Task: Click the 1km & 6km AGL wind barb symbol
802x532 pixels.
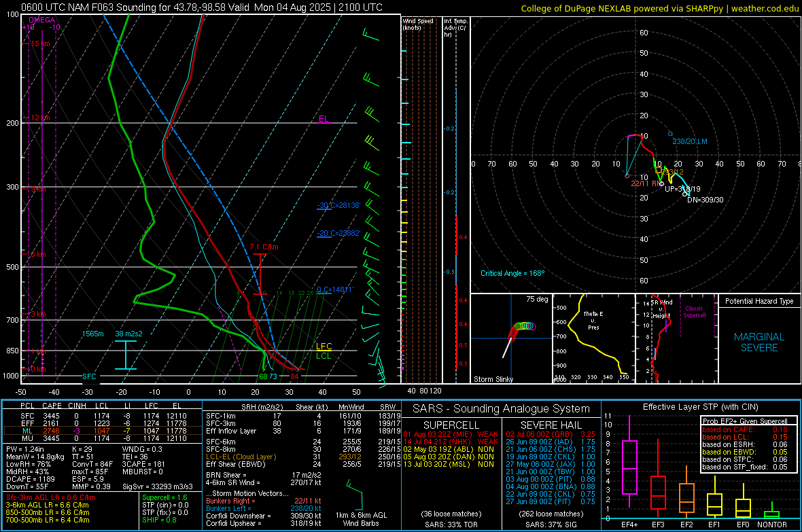Action: pos(354,495)
